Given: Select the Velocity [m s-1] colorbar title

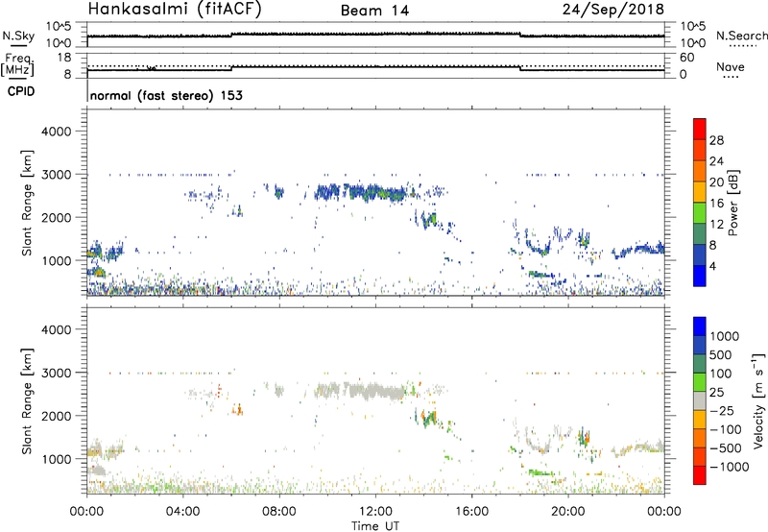Looking at the screenshot, I should 758,400.
